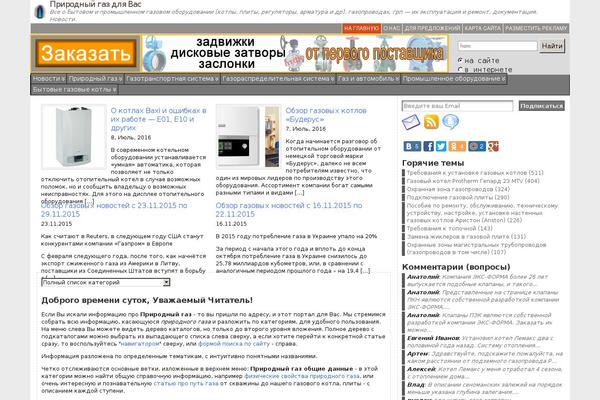Click the 'Доброго времени суток' welcome heading
600x400 pixels.
click(147, 300)
